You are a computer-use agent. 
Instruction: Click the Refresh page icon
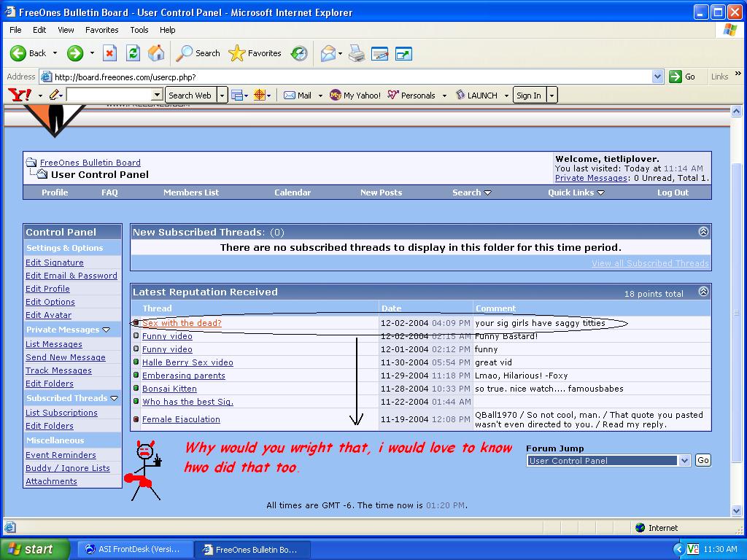tap(133, 53)
